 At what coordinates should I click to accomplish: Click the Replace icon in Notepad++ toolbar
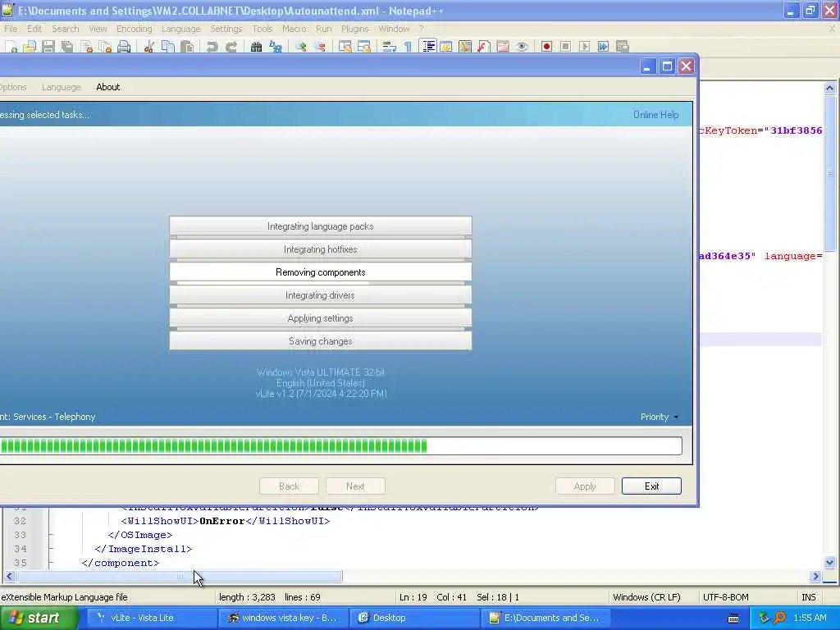tap(276, 47)
